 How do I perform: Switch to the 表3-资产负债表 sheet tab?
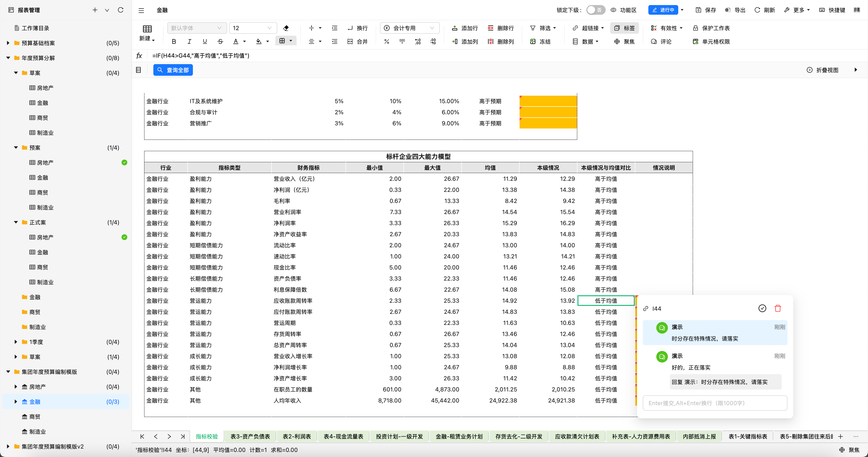tap(250, 437)
